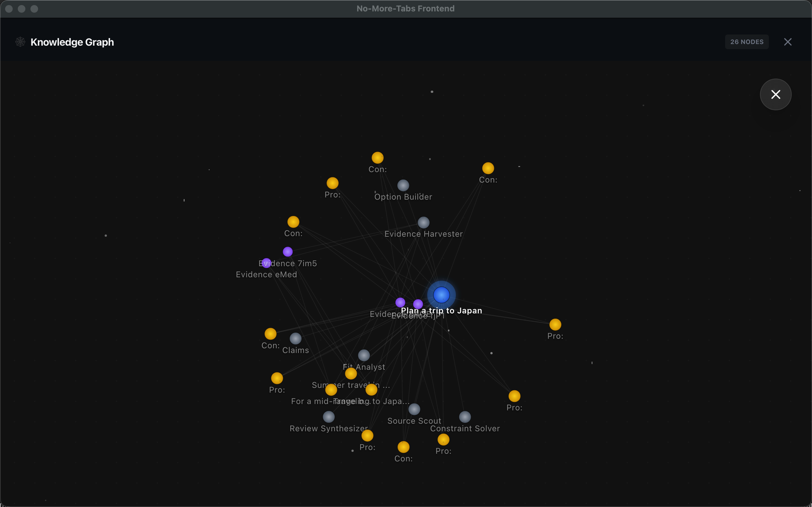Click the Evidence 7im5 purple node

[288, 252]
